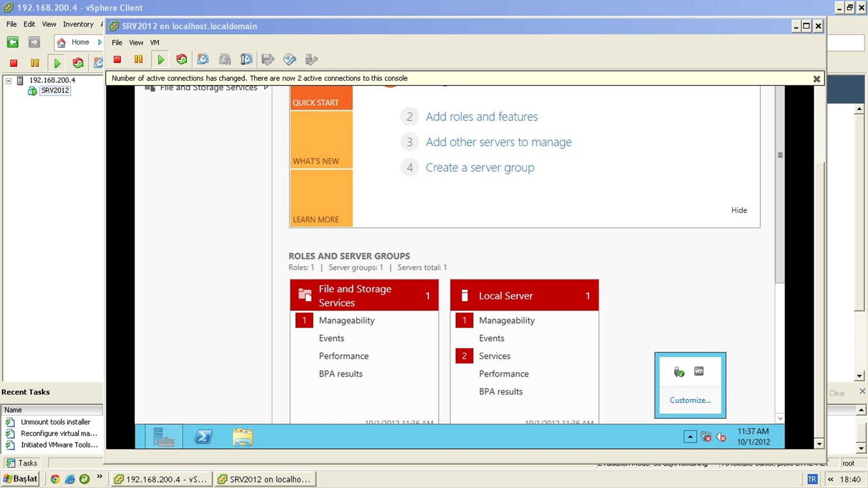This screenshot has width=868, height=488.
Task: Expand File and Storage Services sidebar arrow
Action: pos(266,87)
